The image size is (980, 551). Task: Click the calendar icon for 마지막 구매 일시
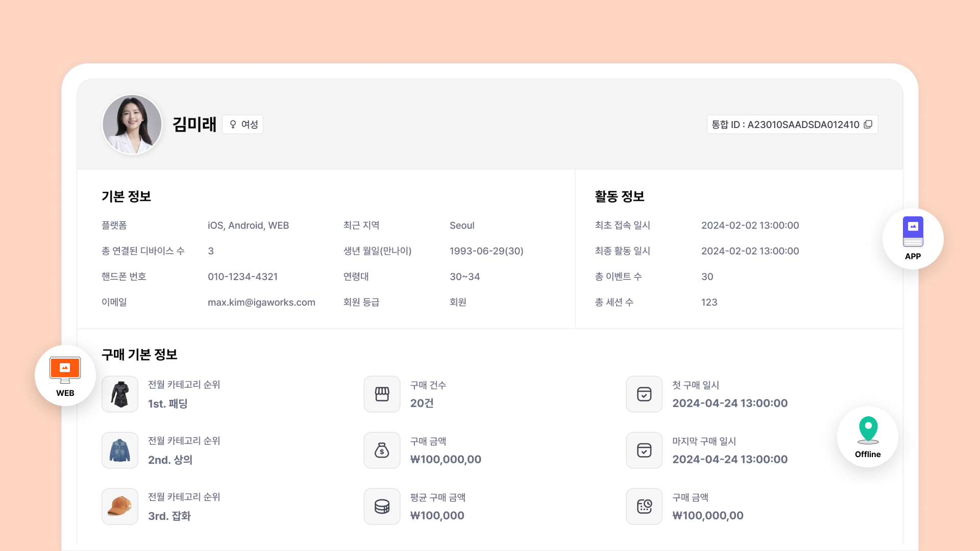point(644,450)
